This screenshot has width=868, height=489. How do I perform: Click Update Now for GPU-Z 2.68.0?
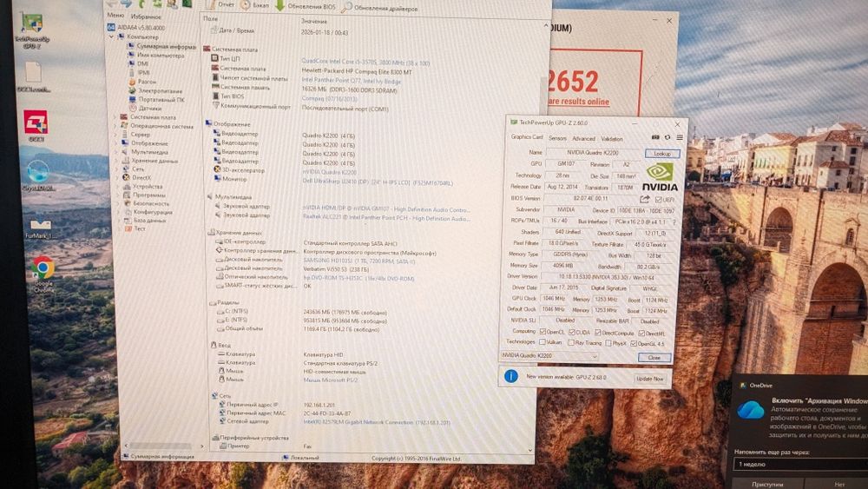650,379
